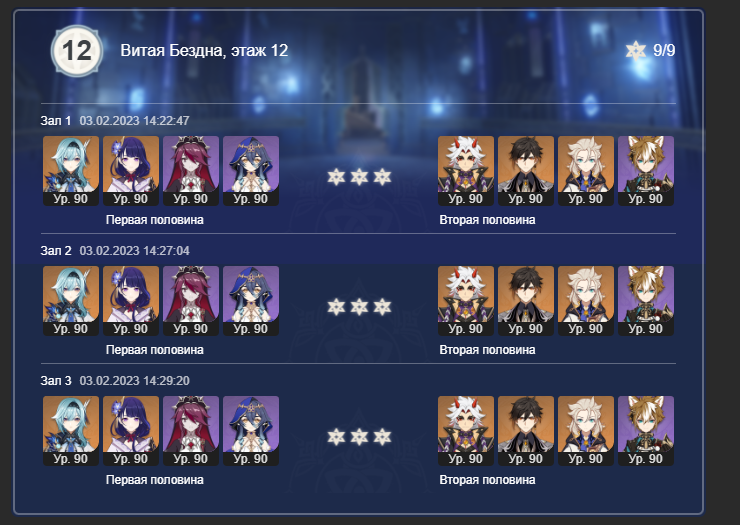Select Raiden Shogun portrait in Chamber 1
This screenshot has height=525, width=740.
131,171
